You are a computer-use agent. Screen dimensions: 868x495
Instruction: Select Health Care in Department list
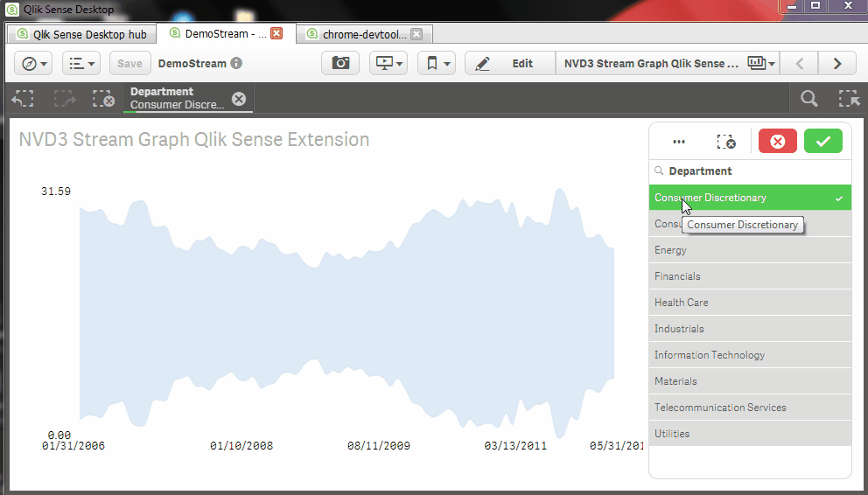coord(750,303)
